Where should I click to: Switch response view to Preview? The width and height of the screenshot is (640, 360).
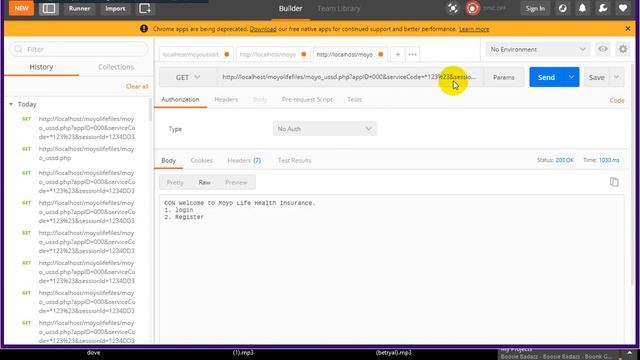pos(236,182)
